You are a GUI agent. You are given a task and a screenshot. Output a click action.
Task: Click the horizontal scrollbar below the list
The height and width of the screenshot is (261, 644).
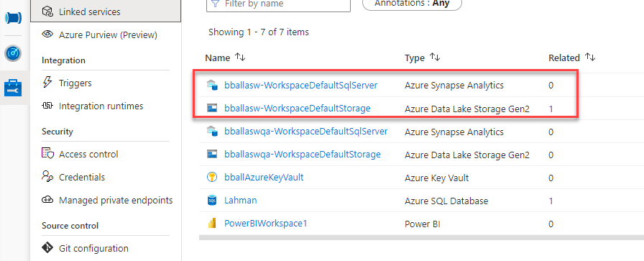(421, 237)
